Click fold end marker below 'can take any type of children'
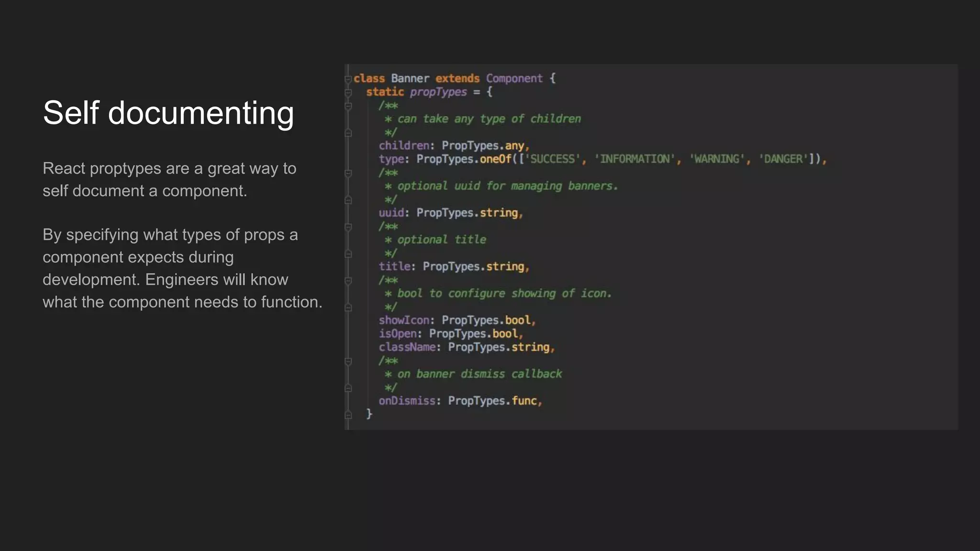This screenshot has height=551, width=980. (348, 133)
